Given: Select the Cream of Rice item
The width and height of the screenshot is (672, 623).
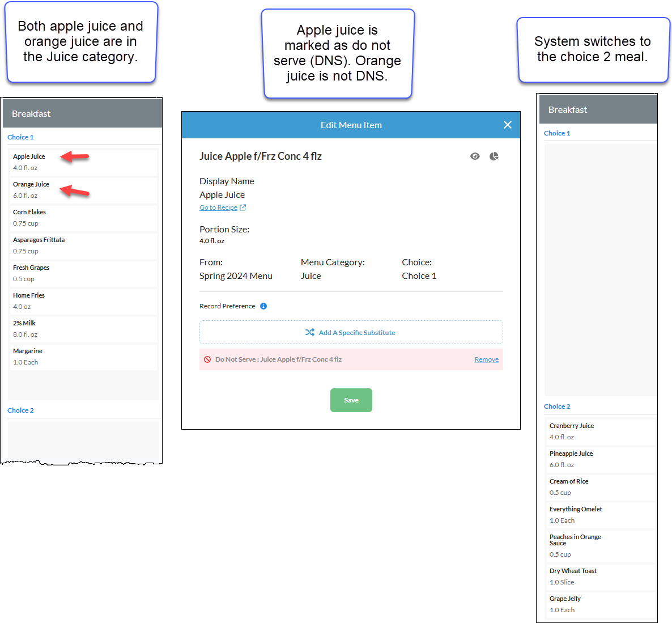Looking at the screenshot, I should pyautogui.click(x=601, y=487).
